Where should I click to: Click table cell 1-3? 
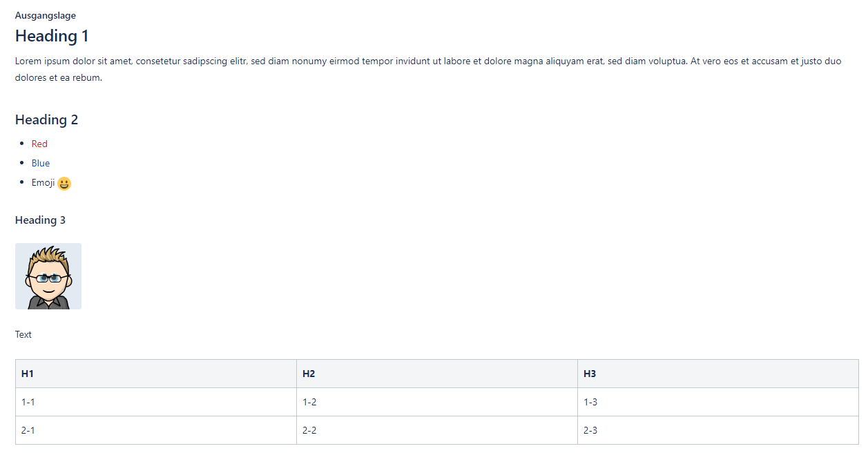pos(718,402)
